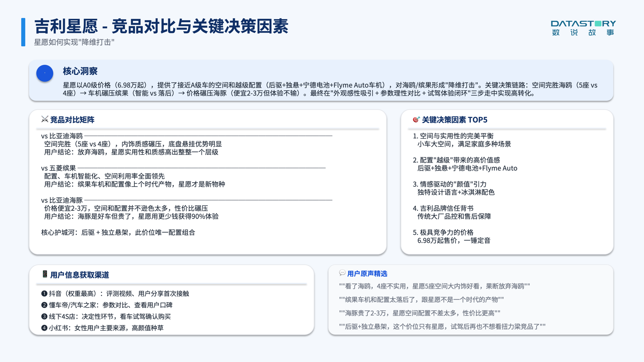This screenshot has width=644, height=362.
Task: Click the blue circle icon beside 核心洞察
Action: point(45,73)
